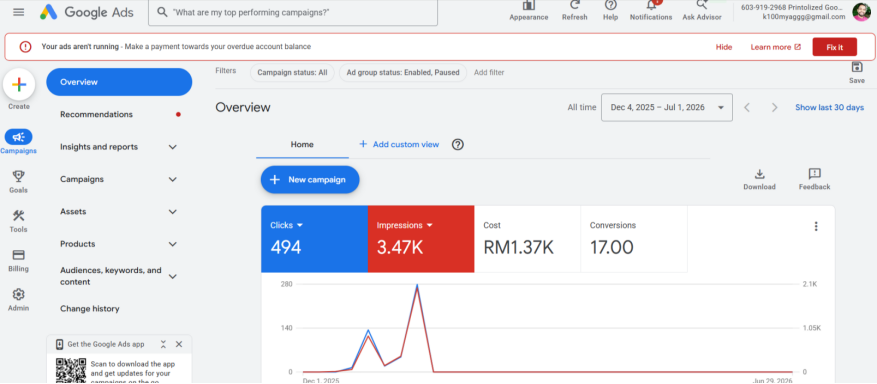Open the Help menu

(x=610, y=11)
